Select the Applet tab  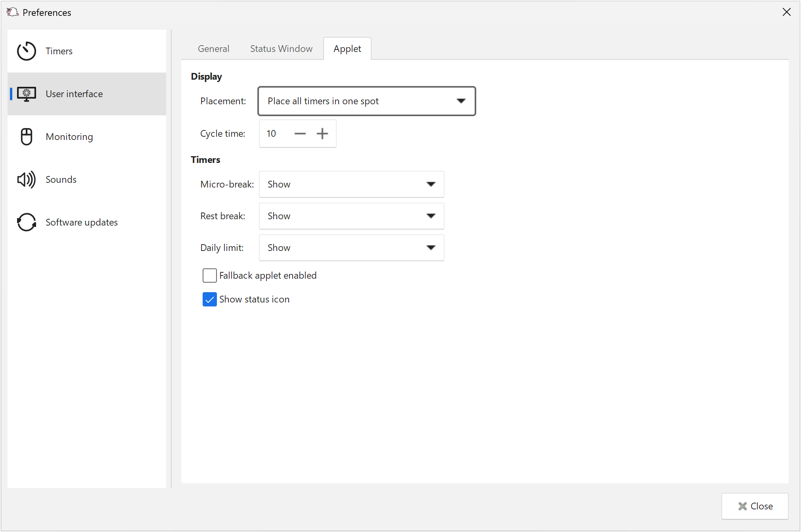tap(347, 49)
